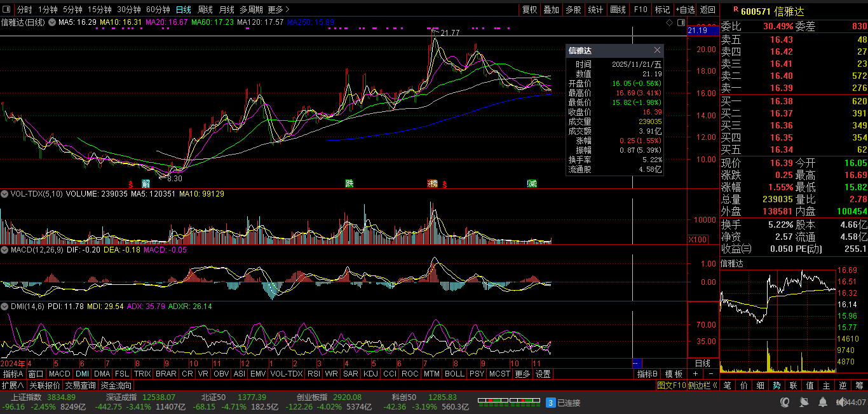Select the 主 tab in the side panel
The width and height of the screenshot is (868, 414).
827,385
